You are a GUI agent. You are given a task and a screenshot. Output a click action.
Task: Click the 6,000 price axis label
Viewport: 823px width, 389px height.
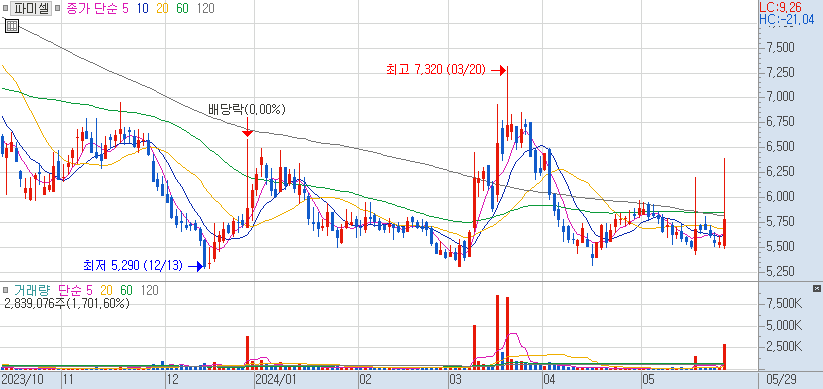tap(780, 196)
